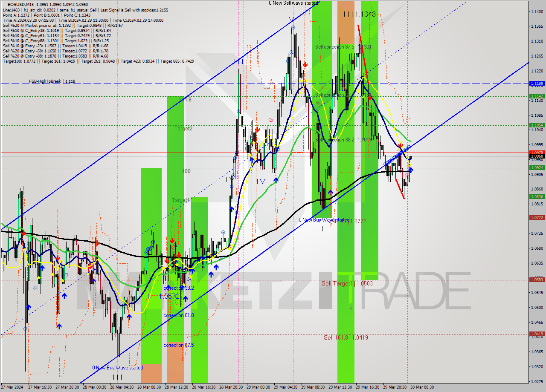The width and height of the screenshot is (546, 392).
Task: Click the red 1.0970 price tag
Action: coord(537,153)
